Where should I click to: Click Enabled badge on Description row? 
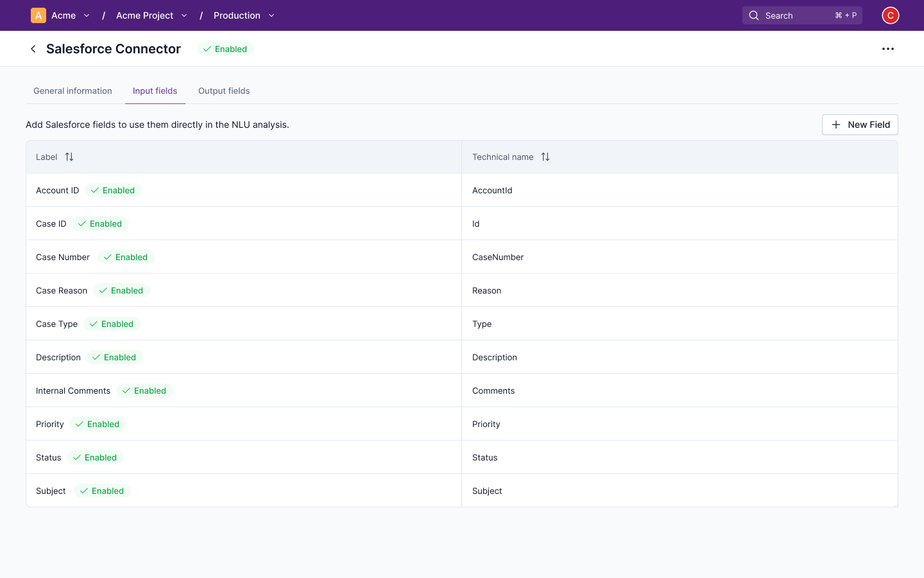click(x=114, y=357)
